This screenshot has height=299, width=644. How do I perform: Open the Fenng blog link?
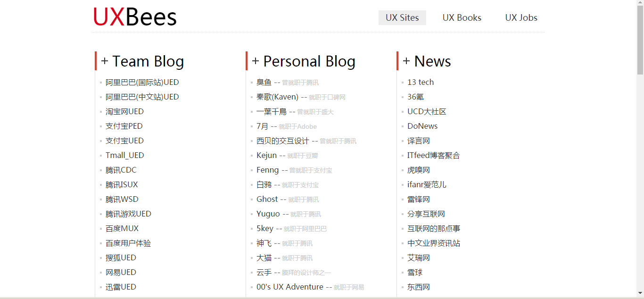tap(268, 170)
